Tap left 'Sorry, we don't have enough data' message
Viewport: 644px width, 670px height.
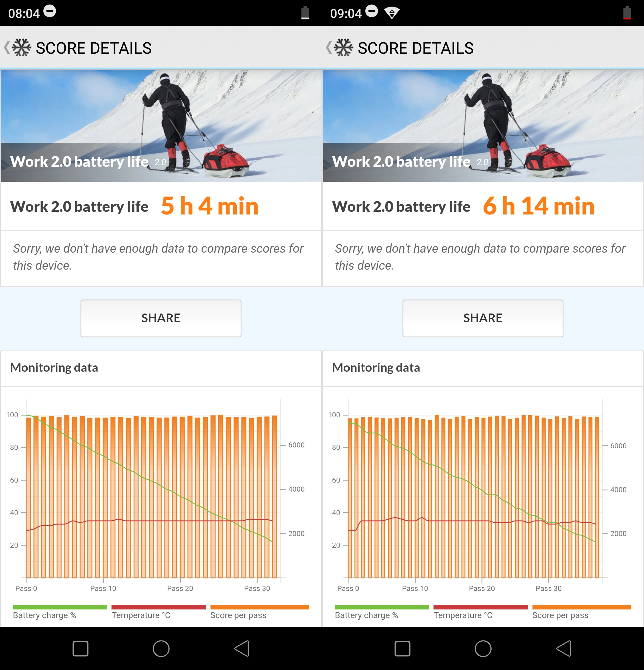click(158, 257)
